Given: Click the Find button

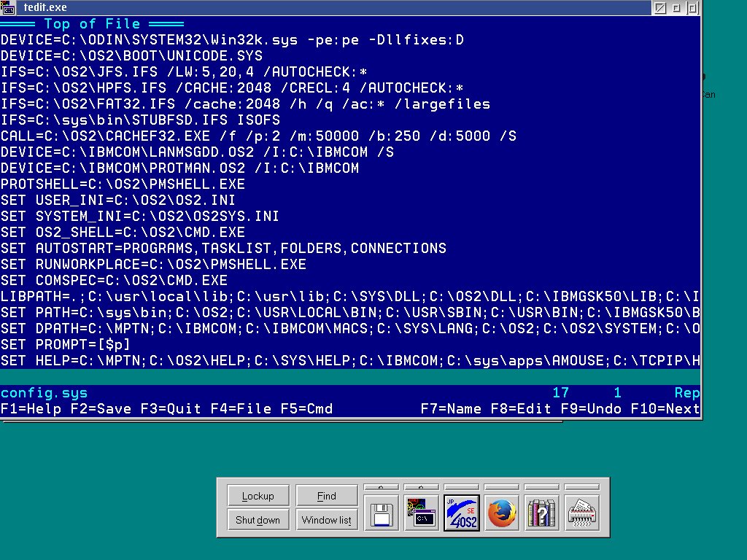Looking at the screenshot, I should tap(326, 496).
